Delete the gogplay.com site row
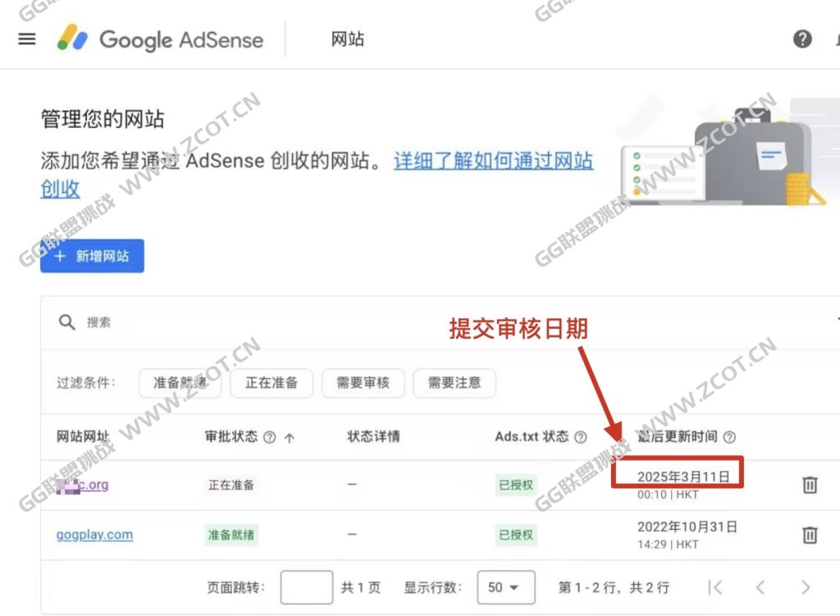The image size is (840, 616). point(810,535)
